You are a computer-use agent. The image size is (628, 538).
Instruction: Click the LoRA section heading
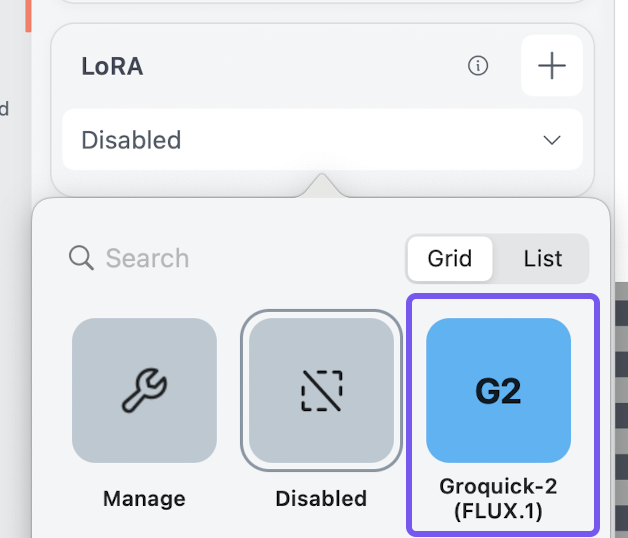112,66
